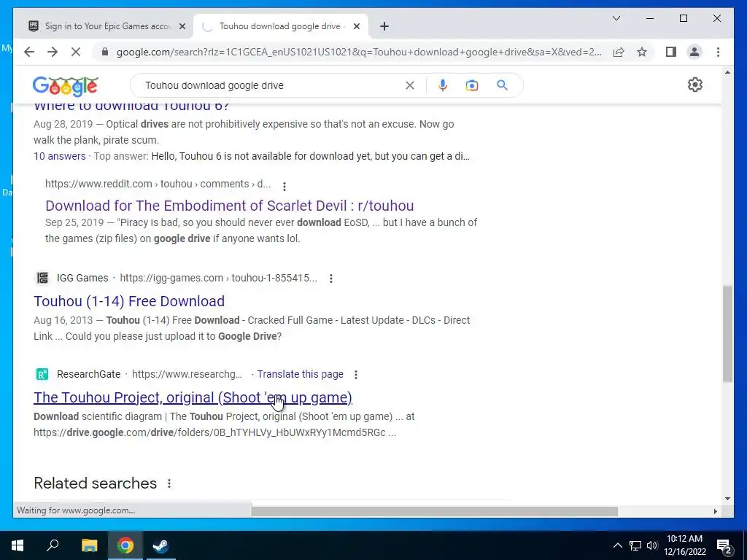Select the Touhou download google drive tab
Viewport: 747px width, 560px height.
click(279, 26)
